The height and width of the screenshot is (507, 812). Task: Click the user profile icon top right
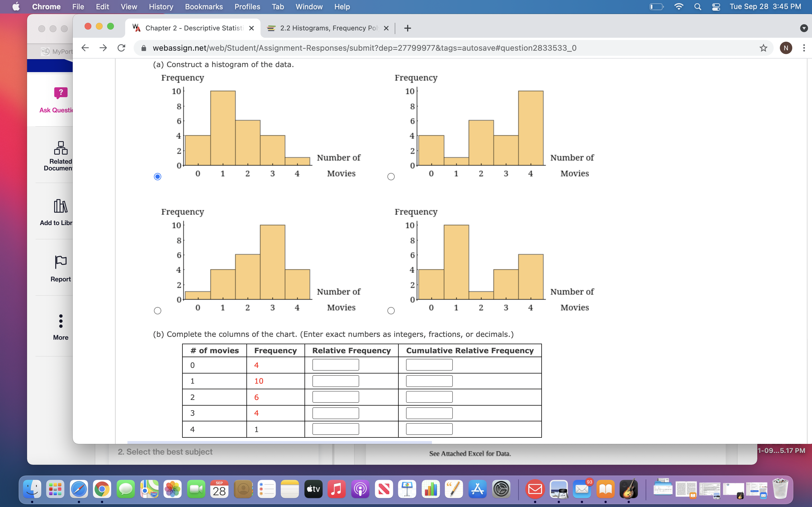coord(785,47)
